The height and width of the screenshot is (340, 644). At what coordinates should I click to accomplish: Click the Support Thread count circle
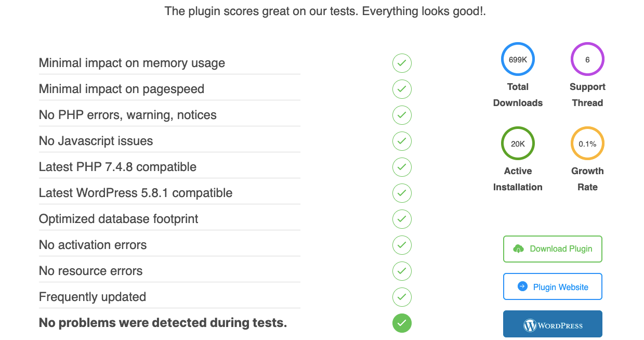pos(587,59)
